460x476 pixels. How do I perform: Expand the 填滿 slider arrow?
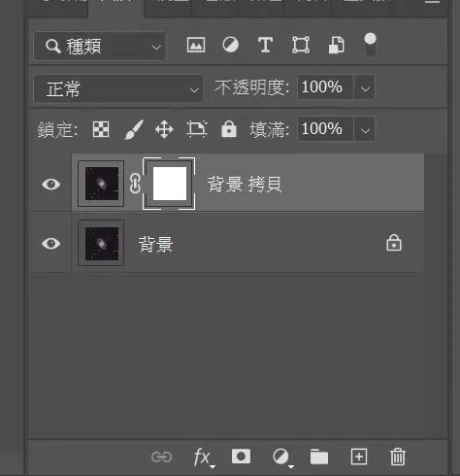[x=365, y=129]
